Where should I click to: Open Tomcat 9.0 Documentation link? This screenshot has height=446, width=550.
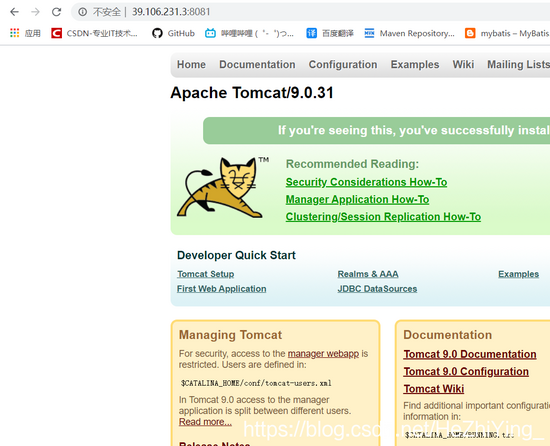tap(470, 354)
